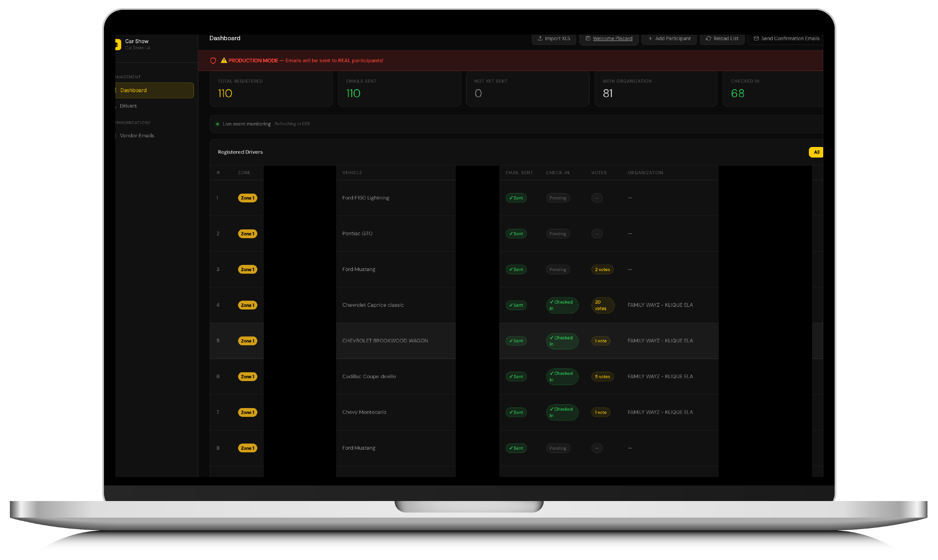Click Checked In badge for Chevrolet Caprice

(562, 305)
